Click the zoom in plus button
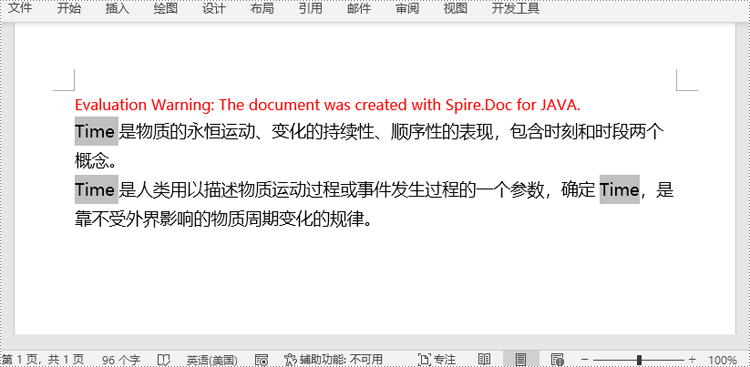 coord(692,359)
